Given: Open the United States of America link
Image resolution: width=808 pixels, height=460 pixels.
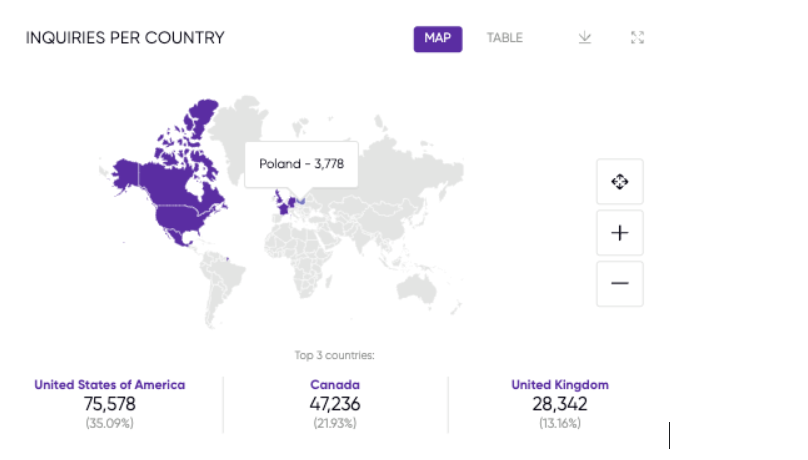Looking at the screenshot, I should tap(110, 385).
